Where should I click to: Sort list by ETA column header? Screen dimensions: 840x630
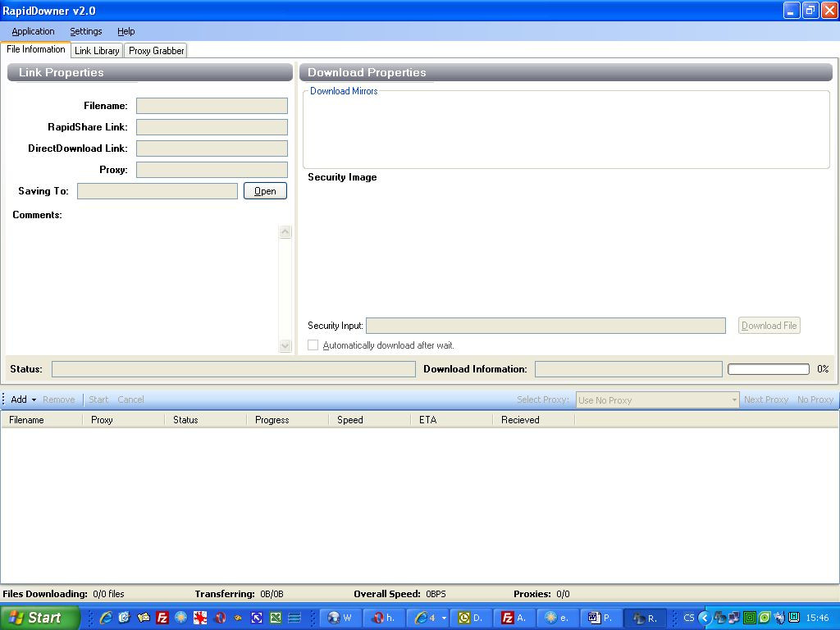pos(452,420)
